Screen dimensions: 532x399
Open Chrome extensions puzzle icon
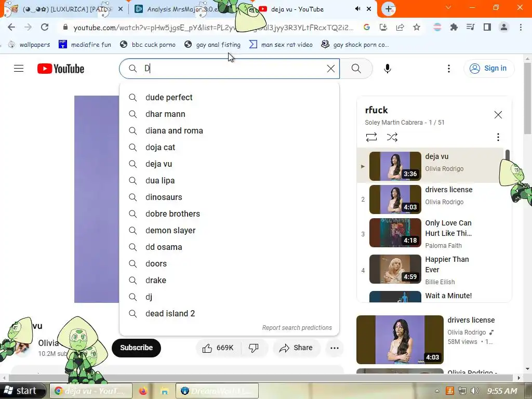tap(454, 27)
